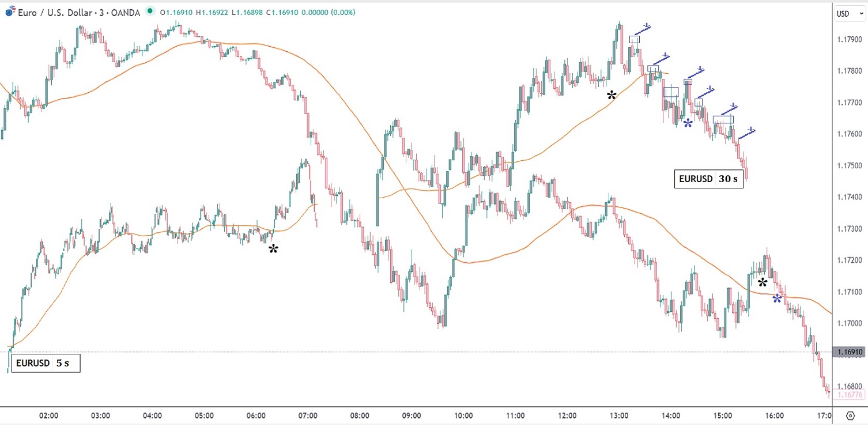Click the 15:00 time axis label

723,415
